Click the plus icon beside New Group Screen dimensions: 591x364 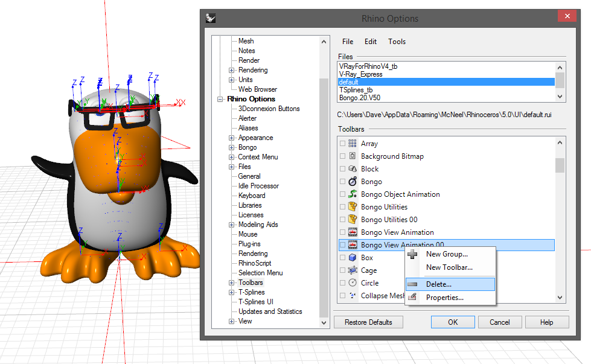[x=412, y=254]
